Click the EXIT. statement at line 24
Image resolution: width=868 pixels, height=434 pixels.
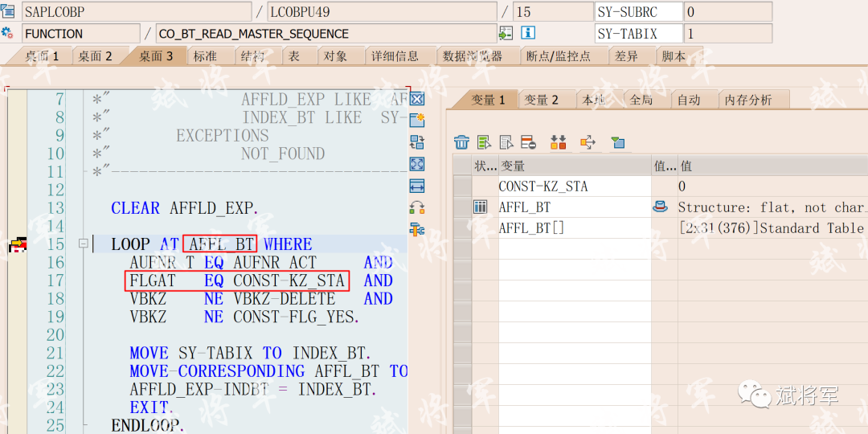(152, 407)
